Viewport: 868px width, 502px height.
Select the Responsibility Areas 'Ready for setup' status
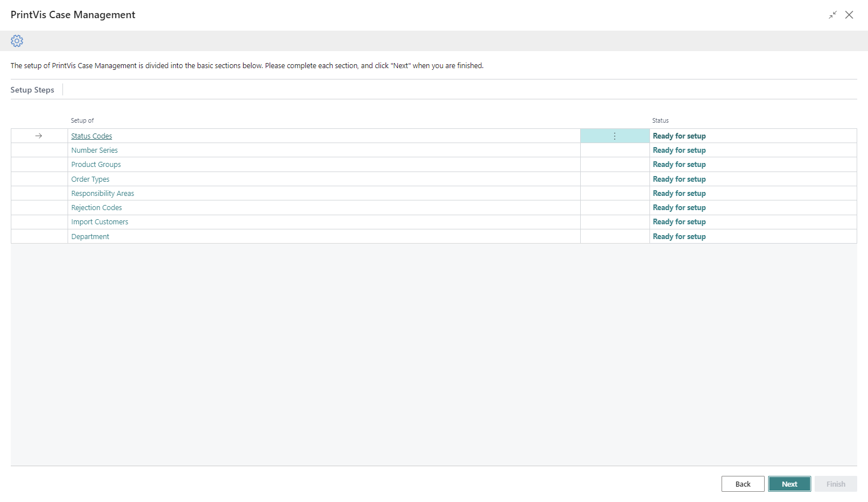(679, 194)
